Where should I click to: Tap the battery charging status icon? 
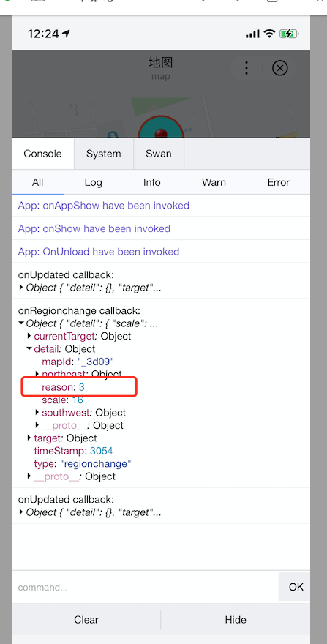coord(288,34)
